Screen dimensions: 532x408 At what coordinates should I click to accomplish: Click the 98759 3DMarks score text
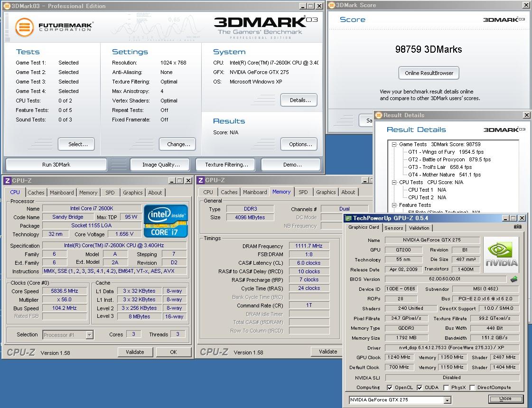click(x=429, y=49)
